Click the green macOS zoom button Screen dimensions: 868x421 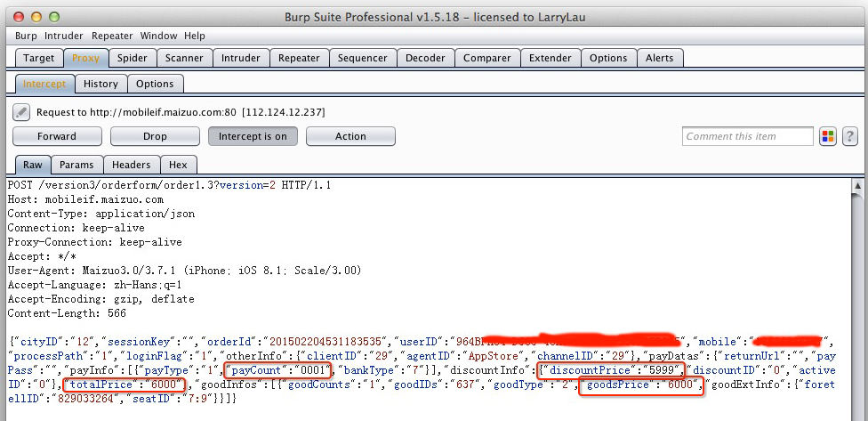pos(53,17)
